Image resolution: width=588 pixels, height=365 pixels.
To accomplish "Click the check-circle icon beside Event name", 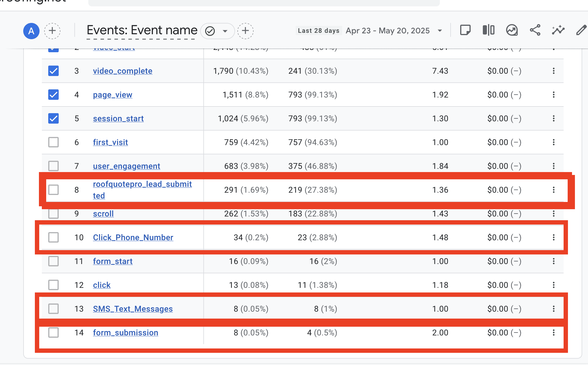I will (210, 31).
